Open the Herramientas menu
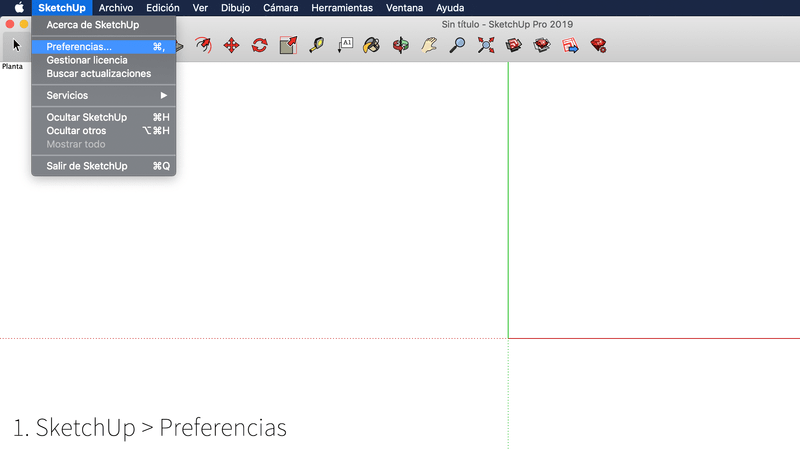The width and height of the screenshot is (800, 450). [342, 8]
